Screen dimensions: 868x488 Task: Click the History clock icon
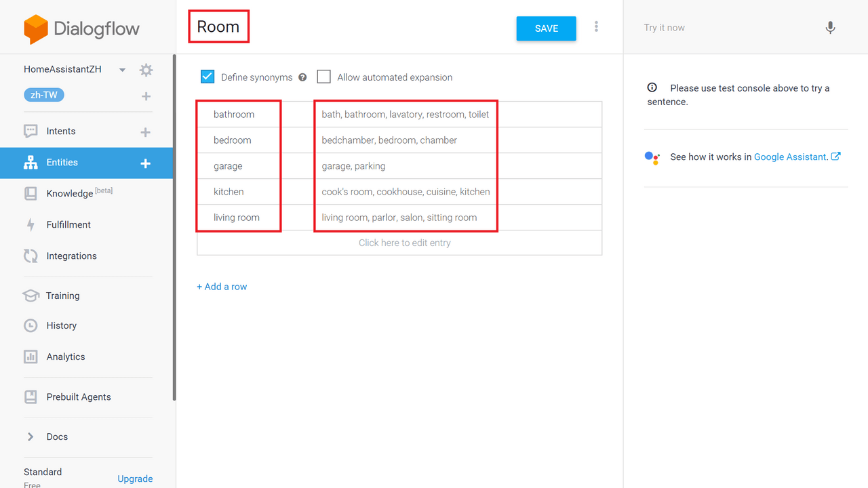click(31, 326)
